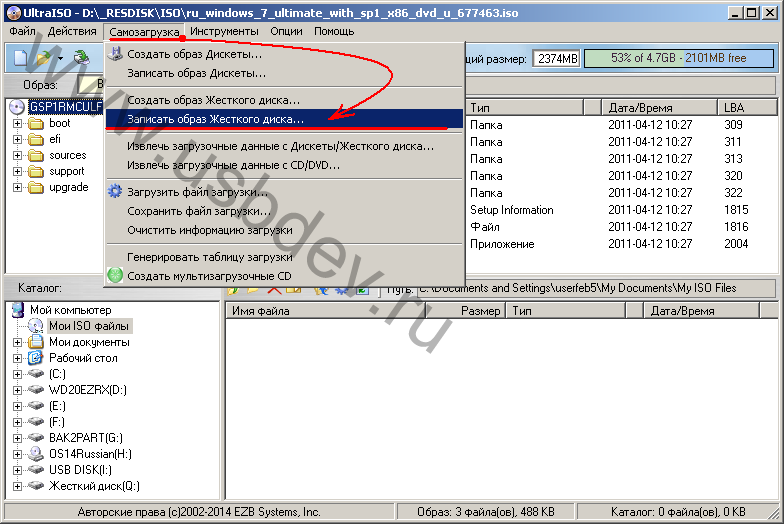784x524 pixels.
Task: Click the sources folder icon in image tree
Action: tap(36, 156)
